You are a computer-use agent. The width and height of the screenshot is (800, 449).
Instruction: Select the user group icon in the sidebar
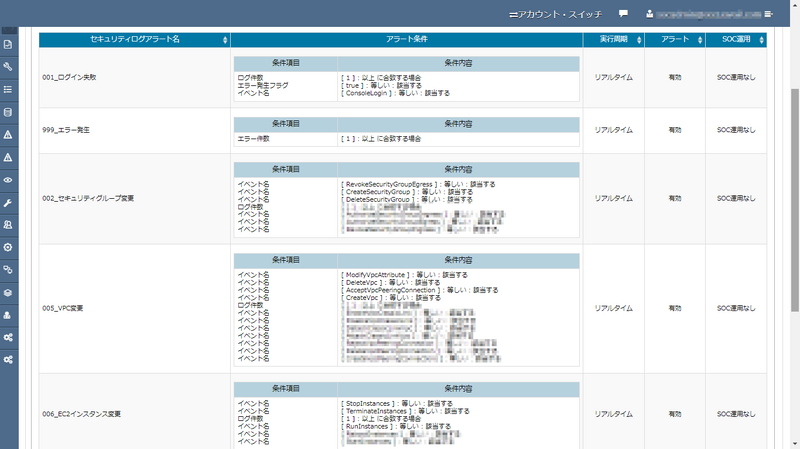pyautogui.click(x=8, y=225)
